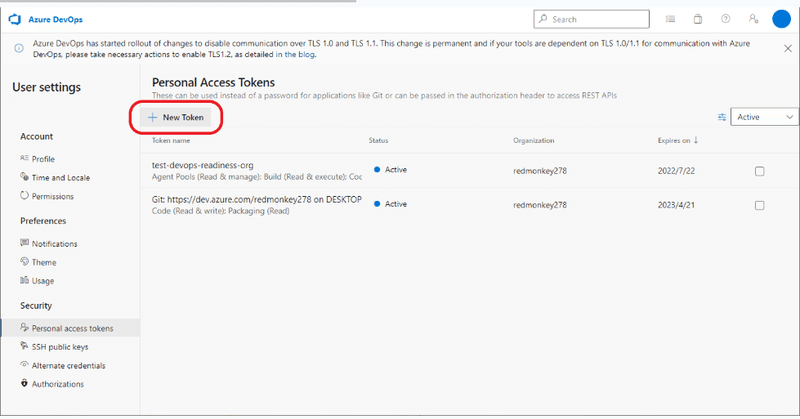This screenshot has height=419, width=800.
Task: Click expiry date 2022/7/22
Action: (x=676, y=171)
